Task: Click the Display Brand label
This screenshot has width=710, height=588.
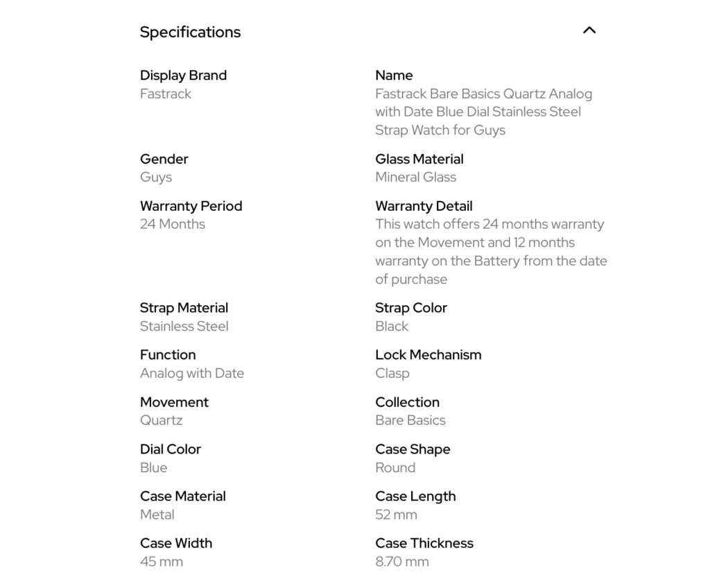Action: tap(183, 76)
